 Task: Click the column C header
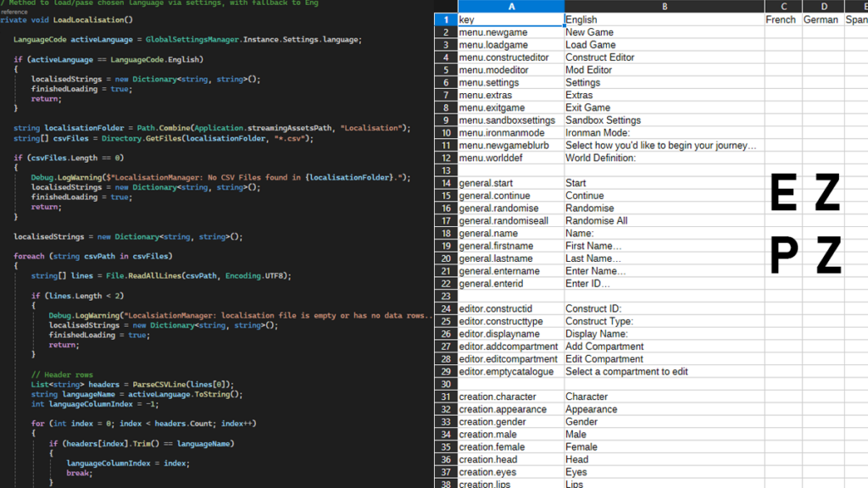tap(783, 7)
